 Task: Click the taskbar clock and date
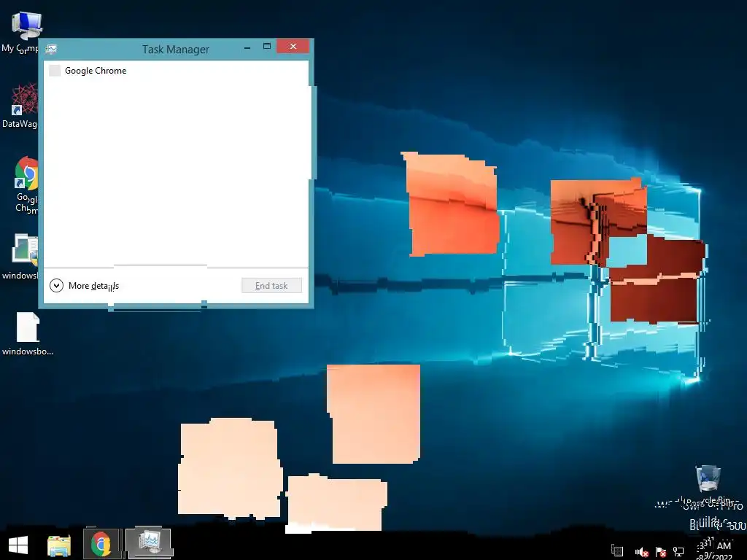pos(715,549)
